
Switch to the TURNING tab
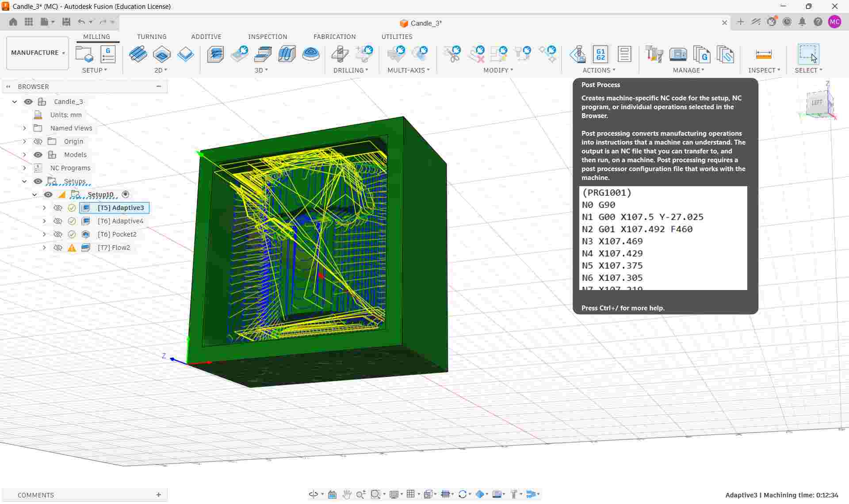coord(152,37)
